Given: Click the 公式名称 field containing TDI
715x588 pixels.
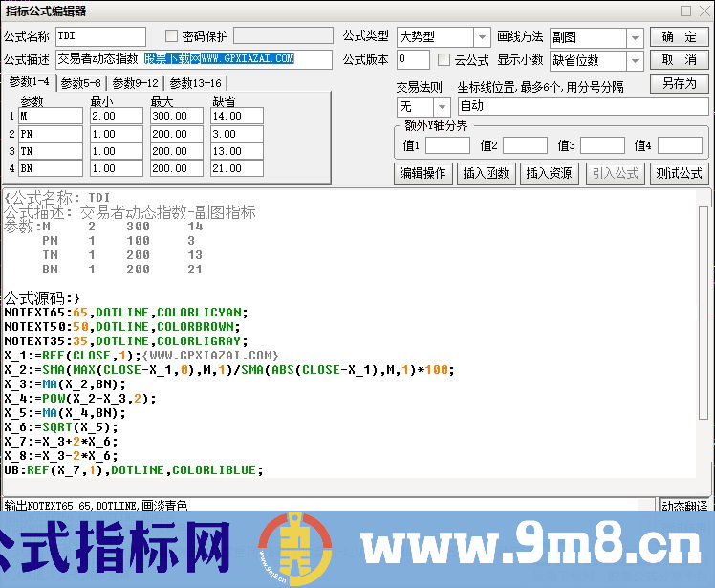Looking at the screenshot, I should [100, 36].
